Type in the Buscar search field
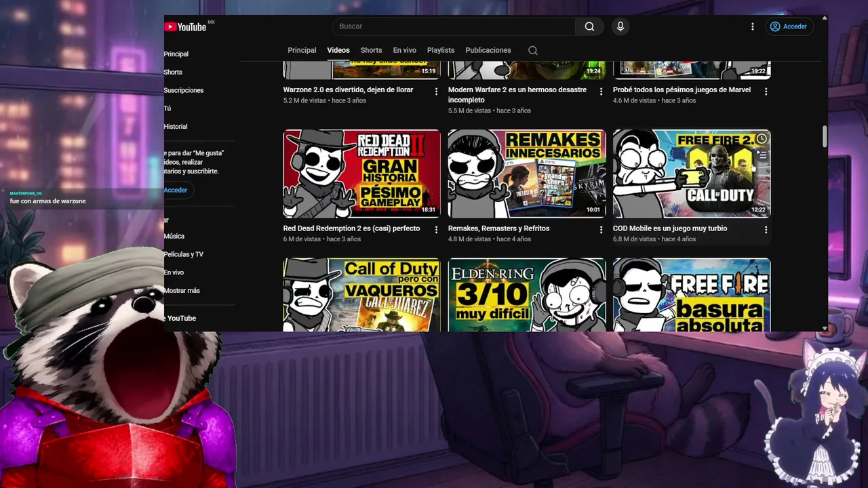Image resolution: width=868 pixels, height=488 pixels. point(454,26)
